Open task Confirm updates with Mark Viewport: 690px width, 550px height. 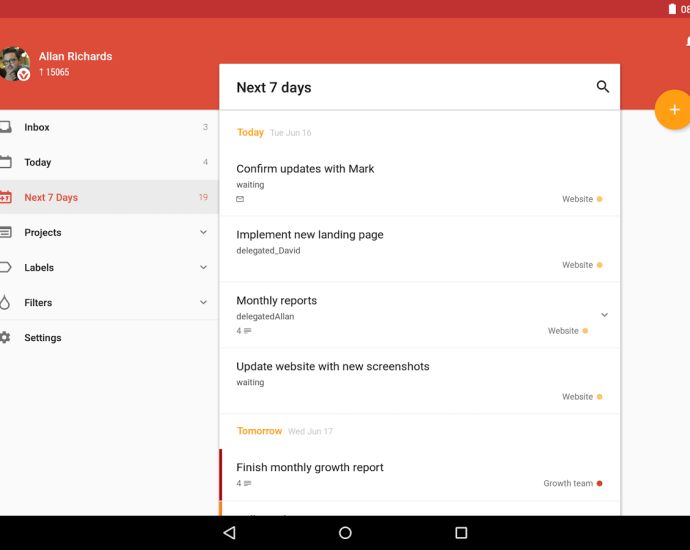[419, 183]
